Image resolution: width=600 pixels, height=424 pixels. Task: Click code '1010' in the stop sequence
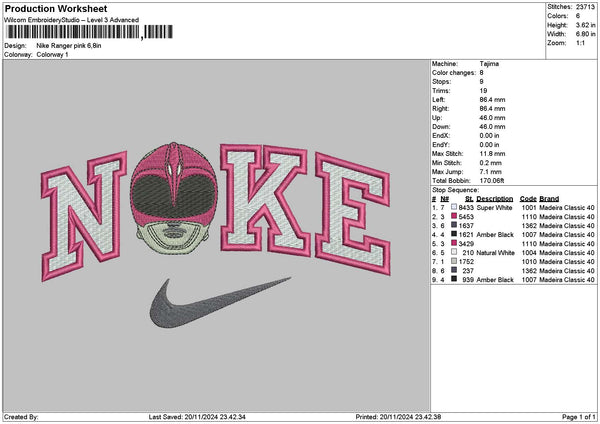[529, 261]
